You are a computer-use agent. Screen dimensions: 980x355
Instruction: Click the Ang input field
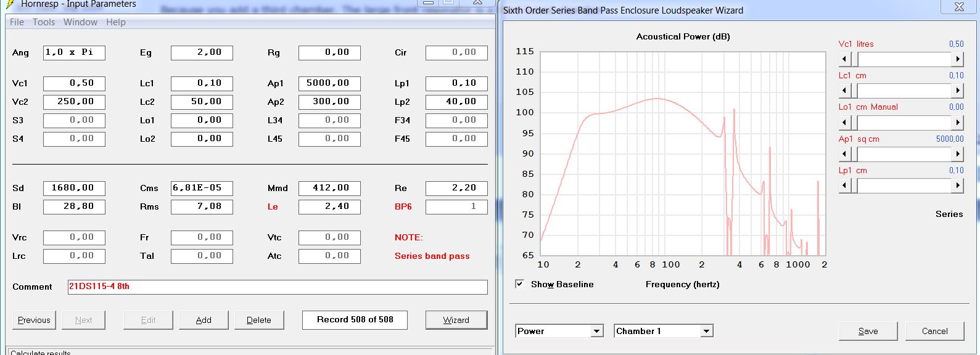pos(74,52)
